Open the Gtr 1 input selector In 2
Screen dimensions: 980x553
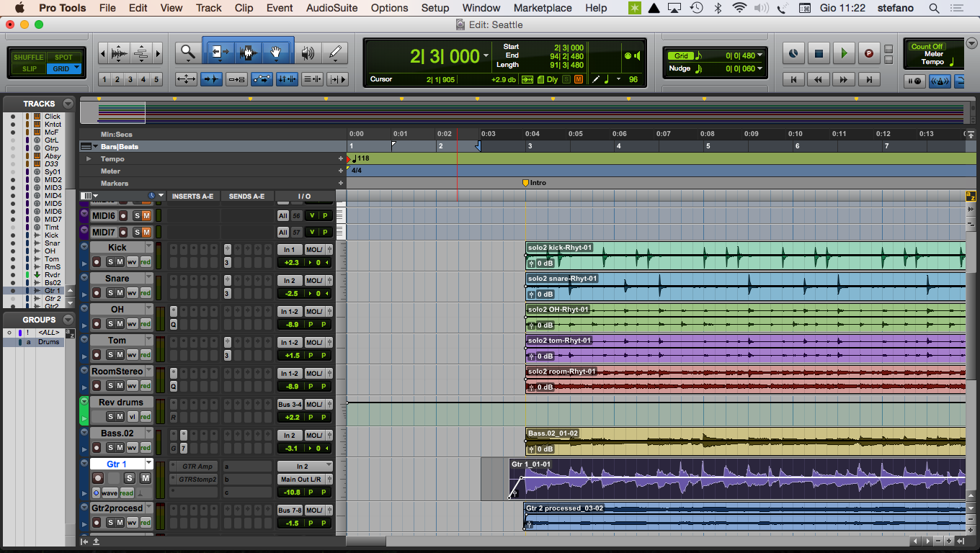coord(305,467)
